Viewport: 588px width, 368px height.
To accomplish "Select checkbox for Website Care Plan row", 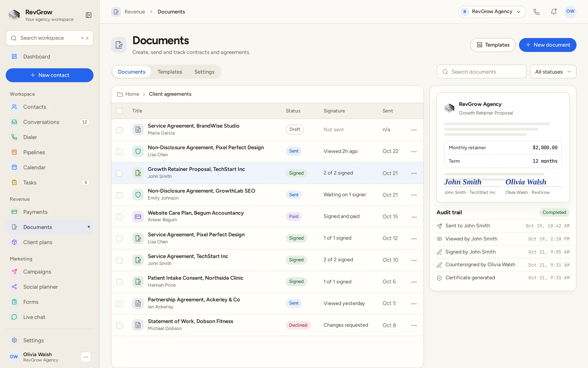I will 119,217.
